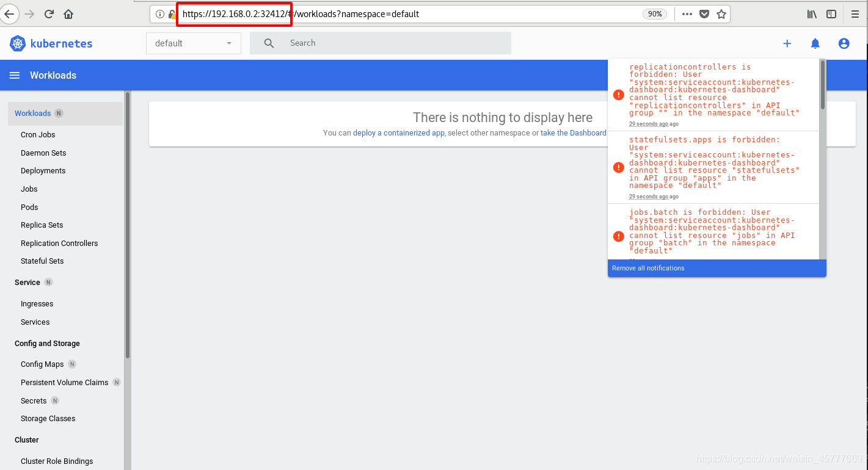Click error icon of replicationcontrollers notification
This screenshot has width=868, height=470.
618,95
